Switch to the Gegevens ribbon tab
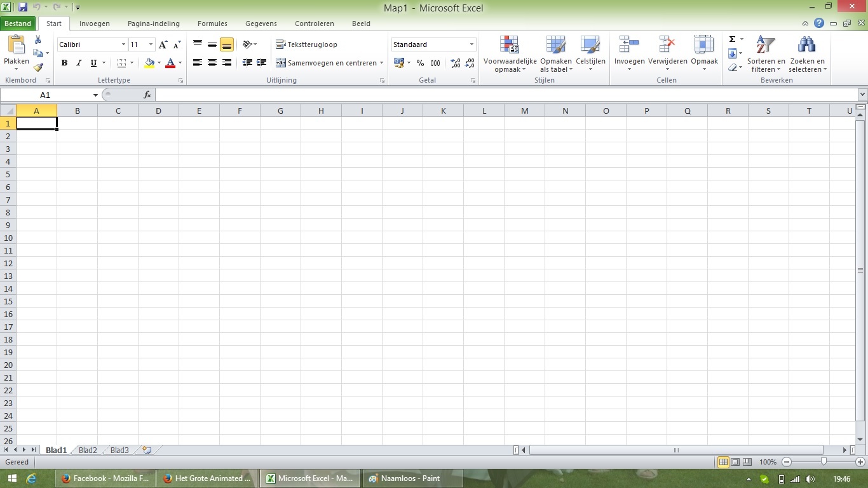Screen dimensions: 868x488 (x=261, y=24)
